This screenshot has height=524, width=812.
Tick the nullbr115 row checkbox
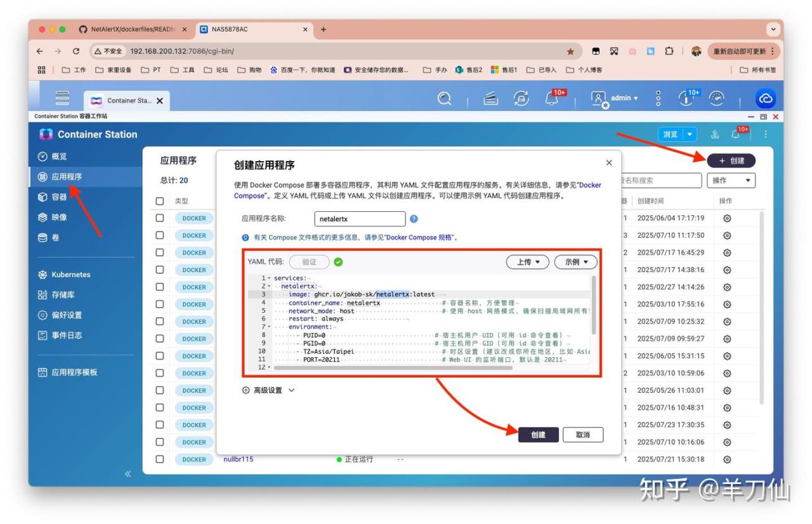point(160,459)
